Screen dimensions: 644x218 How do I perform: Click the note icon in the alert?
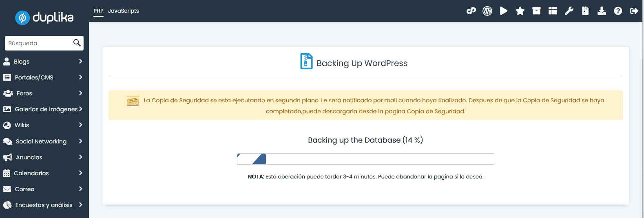point(133,101)
